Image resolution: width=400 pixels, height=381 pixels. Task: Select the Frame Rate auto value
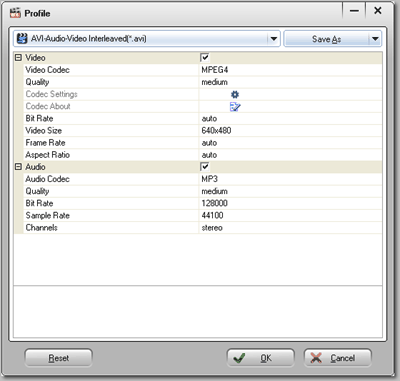[x=209, y=143]
